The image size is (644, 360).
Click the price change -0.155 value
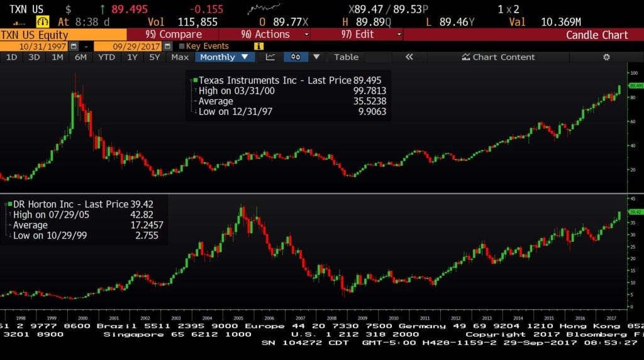click(206, 9)
